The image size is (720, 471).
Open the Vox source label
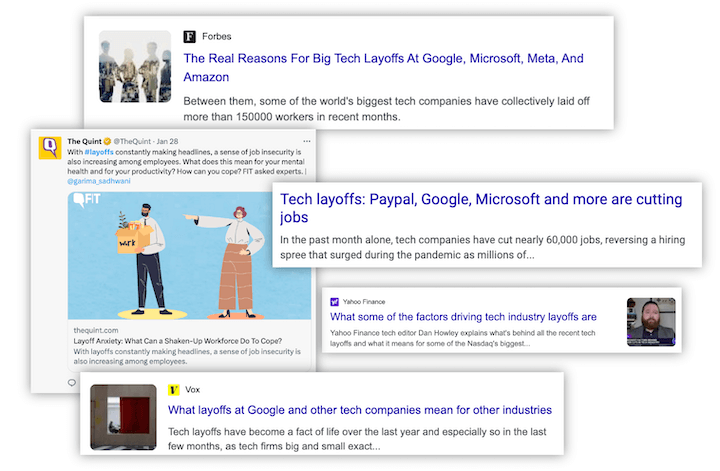(x=192, y=390)
